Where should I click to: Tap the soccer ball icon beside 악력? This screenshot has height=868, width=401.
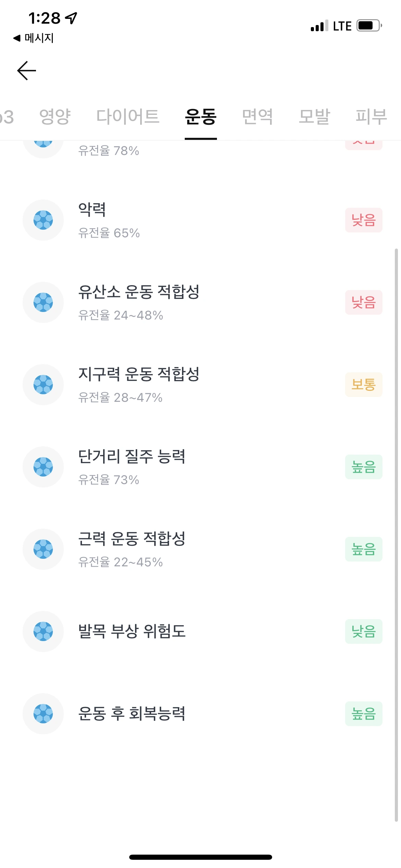pos(43,220)
